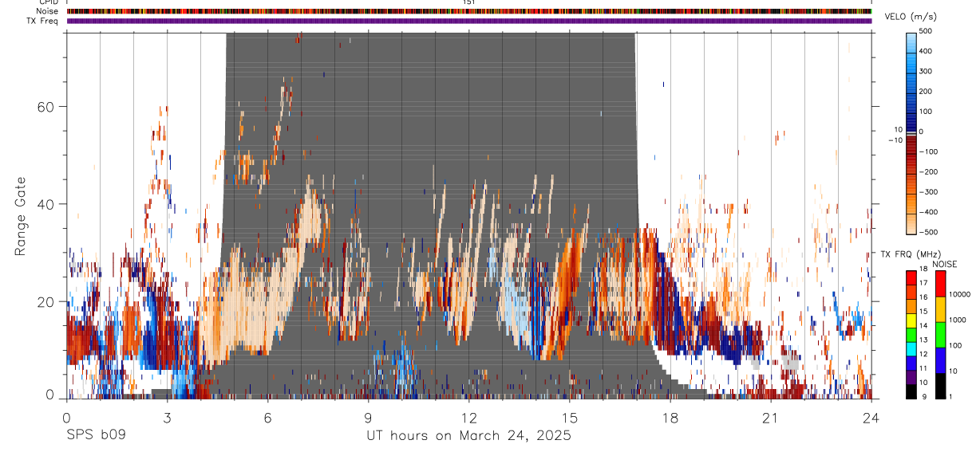The width and height of the screenshot is (980, 452).
Task: Click the yellow segment of NOISE colorbar
Action: 941,309
